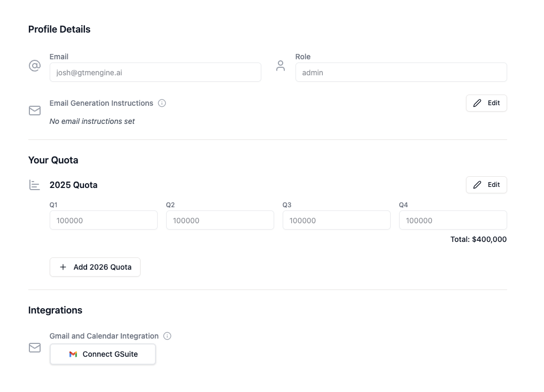Focus the Email input field
Image resolution: width=544 pixels, height=392 pixels.
pyautogui.click(x=156, y=72)
